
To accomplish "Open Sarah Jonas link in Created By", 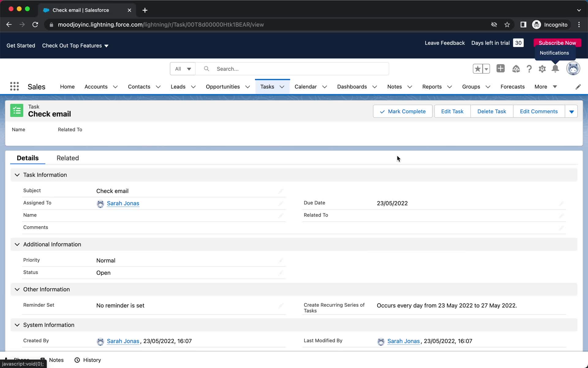I will click(x=123, y=341).
